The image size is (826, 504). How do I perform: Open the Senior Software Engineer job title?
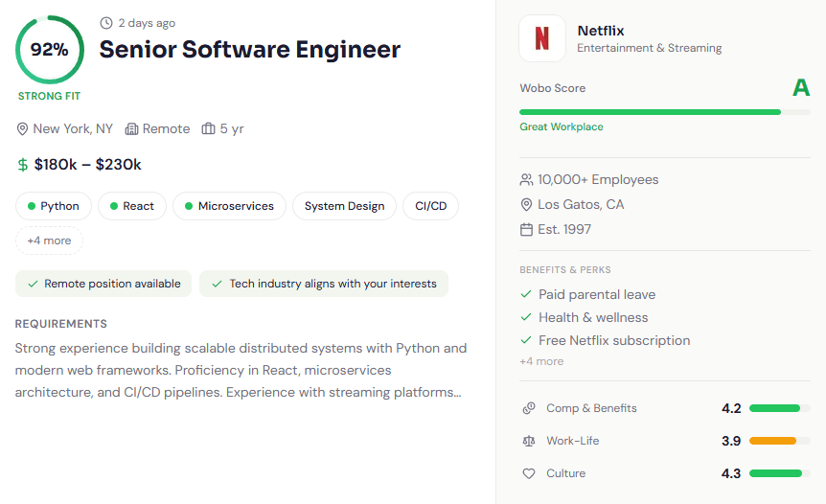click(x=250, y=50)
